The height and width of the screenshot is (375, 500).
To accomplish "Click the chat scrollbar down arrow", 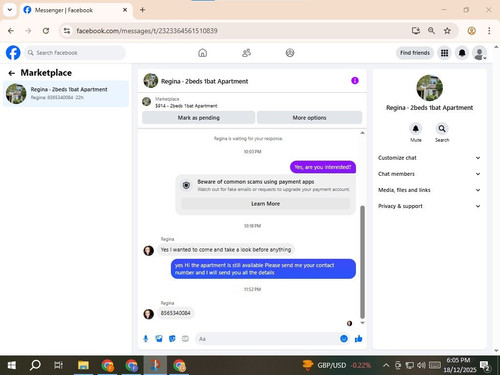I will 362,323.
